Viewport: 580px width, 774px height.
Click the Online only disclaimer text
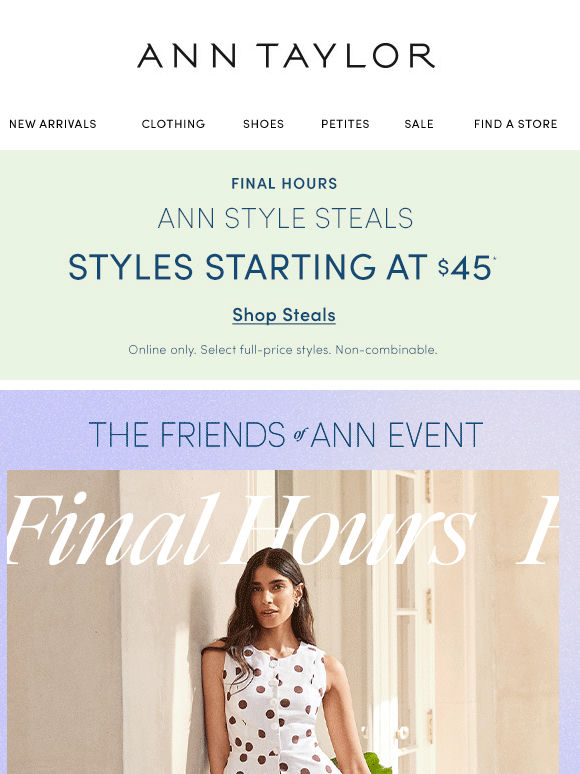(x=283, y=350)
